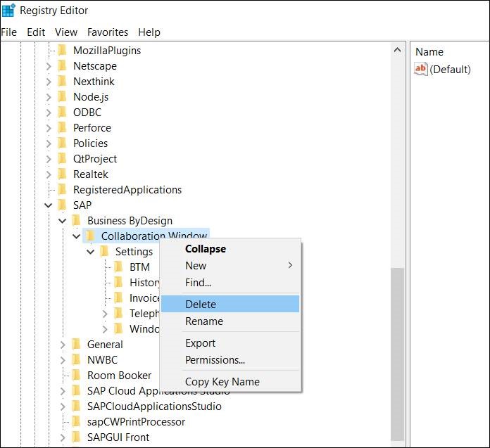Screen dimensions: 490x448
Task: Select Find... in the context menu
Action: click(231, 283)
